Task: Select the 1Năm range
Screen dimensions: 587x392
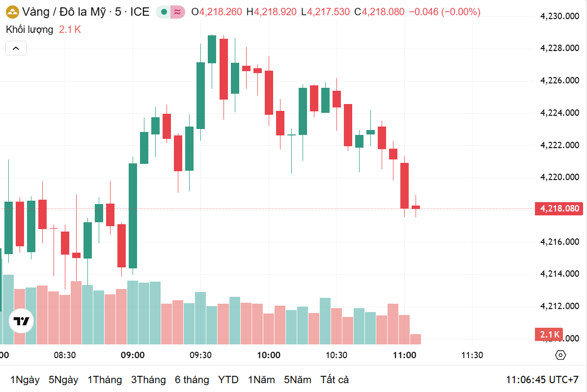Action: coord(261,380)
